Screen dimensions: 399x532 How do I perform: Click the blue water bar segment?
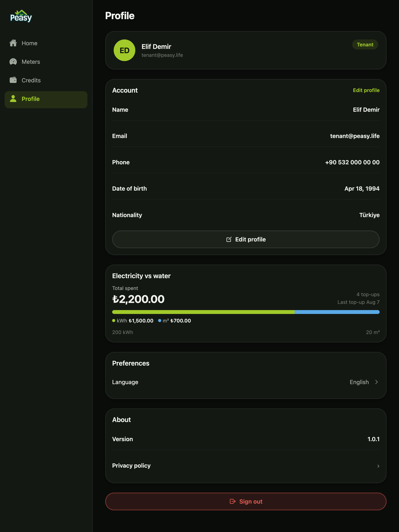coord(337,312)
